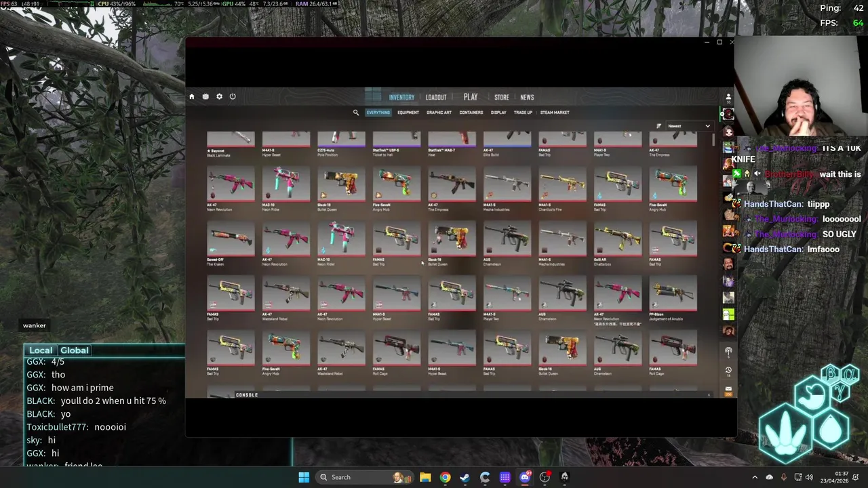Viewport: 868px width, 488px height.
Task: Click the sort order icon beside Newest
Action: (658, 126)
